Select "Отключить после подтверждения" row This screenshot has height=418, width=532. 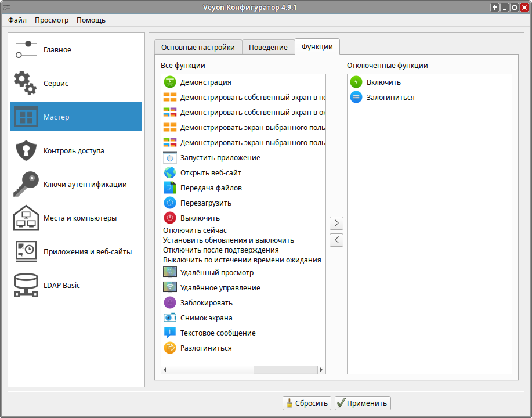tap(243, 250)
